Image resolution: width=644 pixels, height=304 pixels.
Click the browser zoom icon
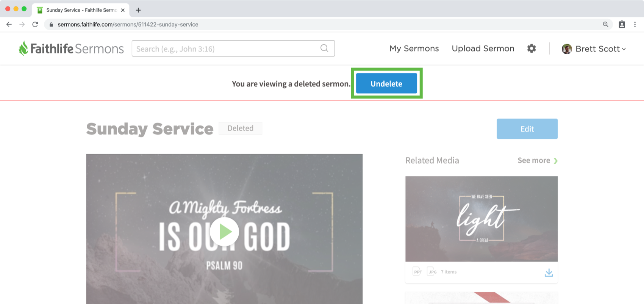[605, 24]
